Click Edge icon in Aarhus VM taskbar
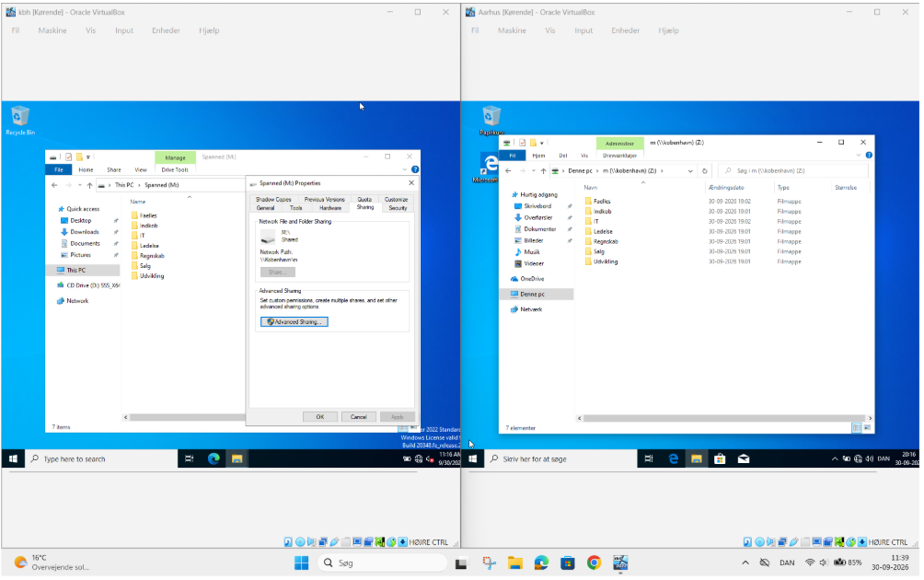This screenshot has height=580, width=924. 673,458
